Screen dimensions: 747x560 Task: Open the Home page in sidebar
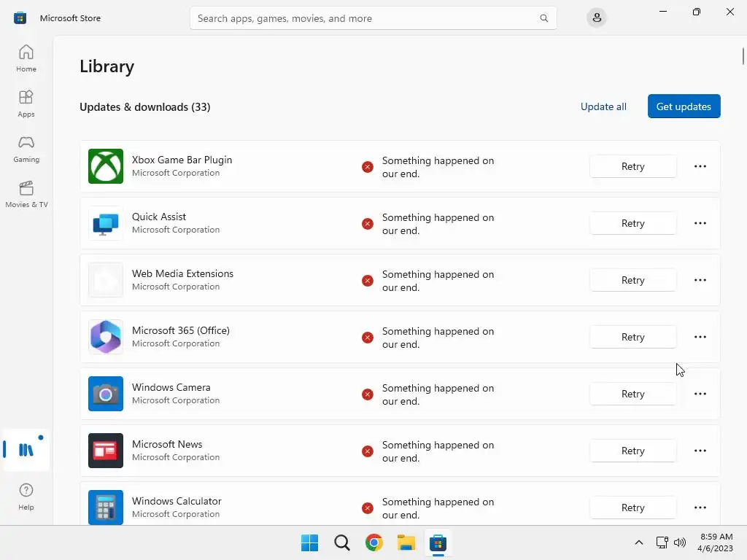(26, 58)
